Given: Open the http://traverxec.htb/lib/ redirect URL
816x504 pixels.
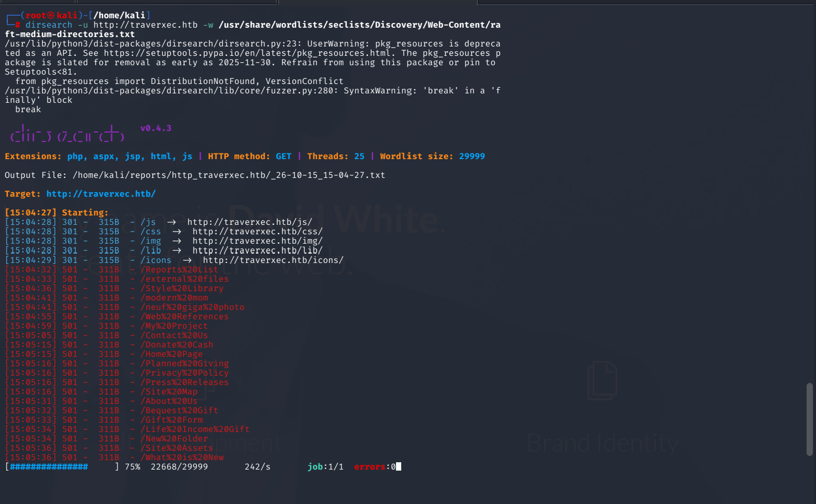Looking at the screenshot, I should (258, 250).
